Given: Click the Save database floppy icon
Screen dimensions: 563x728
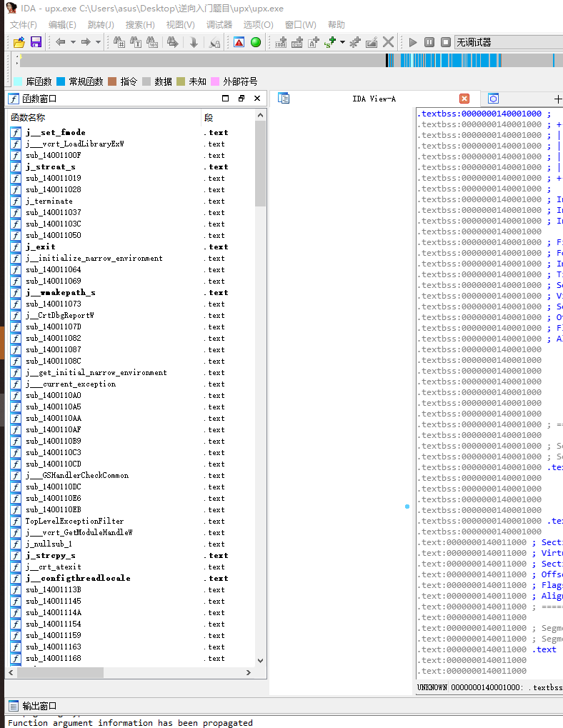Looking at the screenshot, I should click(36, 42).
